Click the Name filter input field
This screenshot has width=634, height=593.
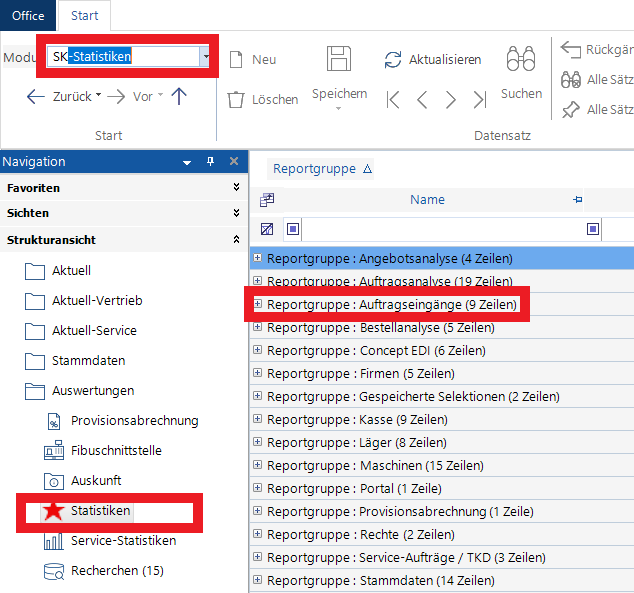point(440,229)
